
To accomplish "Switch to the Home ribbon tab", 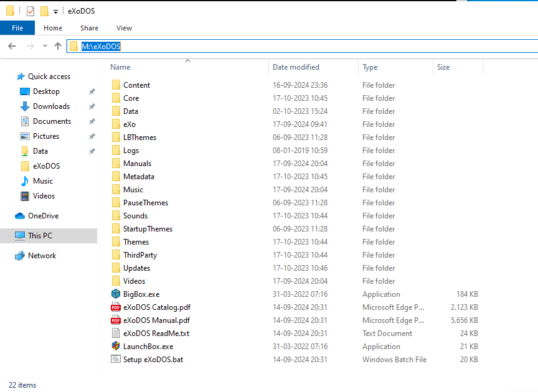I will pyautogui.click(x=53, y=28).
